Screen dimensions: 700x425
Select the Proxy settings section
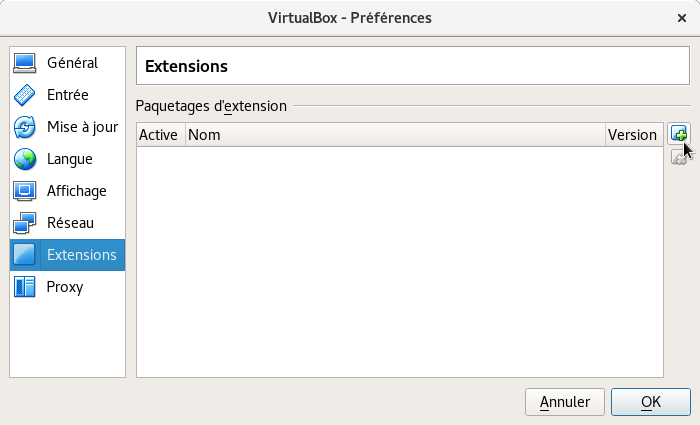coord(68,287)
